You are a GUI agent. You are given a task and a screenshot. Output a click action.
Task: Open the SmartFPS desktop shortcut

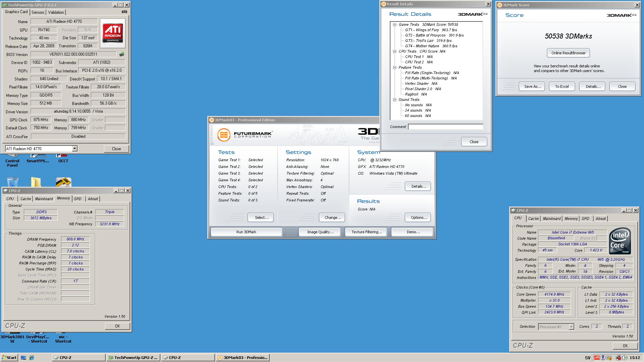(x=38, y=158)
